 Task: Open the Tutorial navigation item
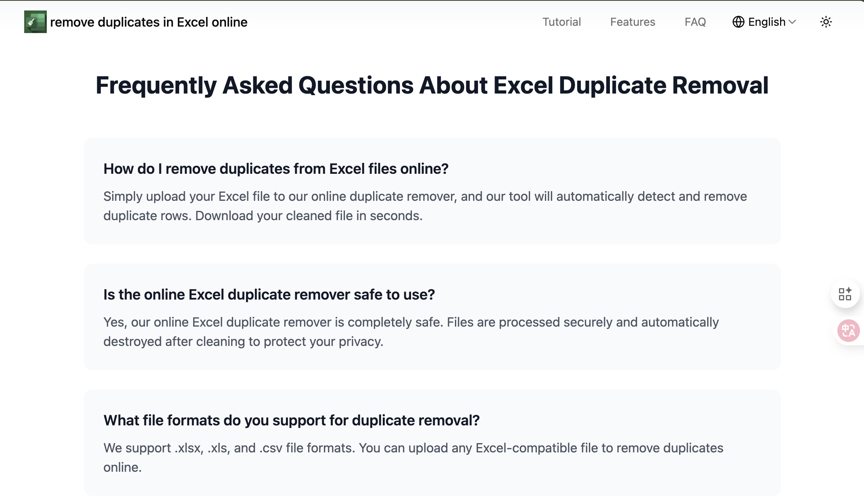[x=561, y=22]
